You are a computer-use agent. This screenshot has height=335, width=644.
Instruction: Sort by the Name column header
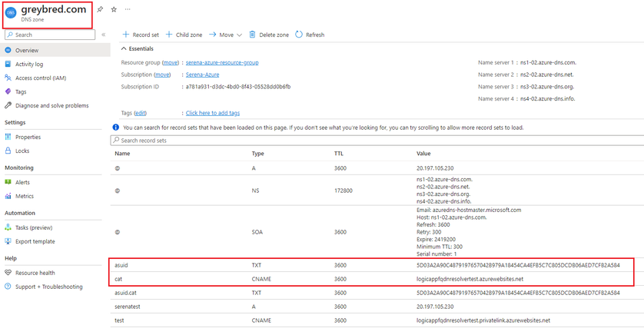(122, 154)
